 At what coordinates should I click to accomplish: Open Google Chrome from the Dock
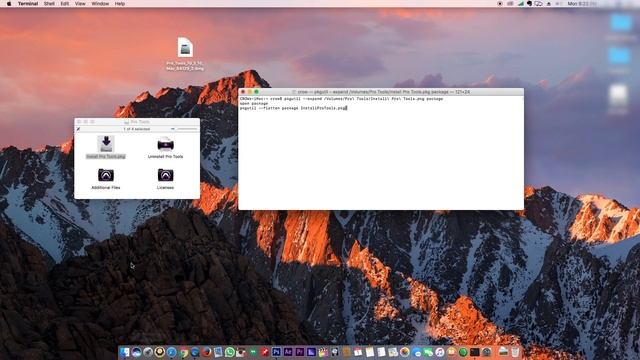point(183,352)
